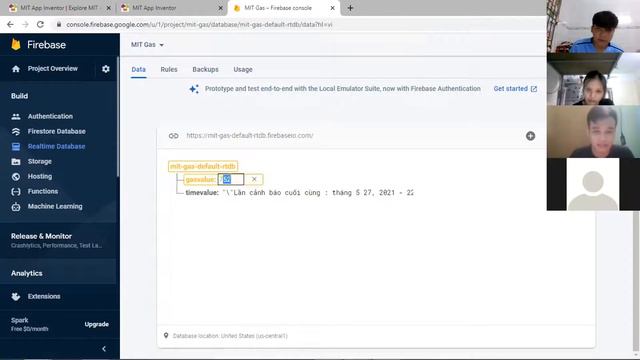
Task: Go forward in browser
Action: 25,24
